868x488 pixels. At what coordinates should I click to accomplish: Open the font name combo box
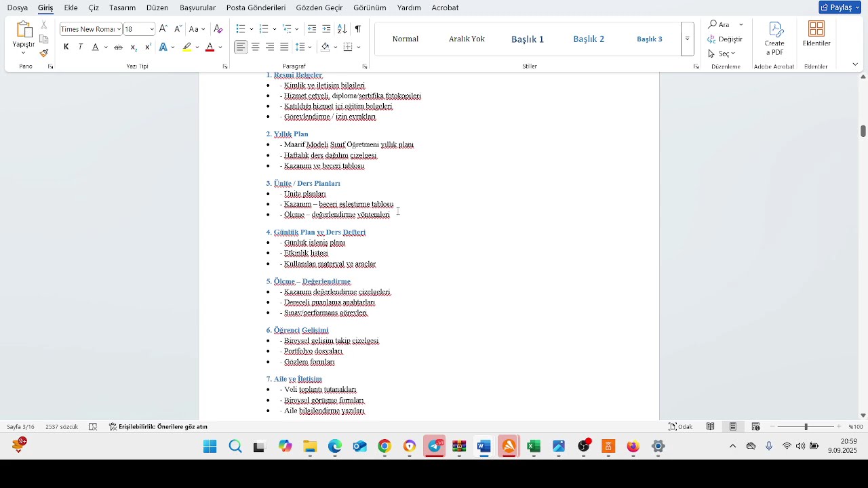click(90, 29)
